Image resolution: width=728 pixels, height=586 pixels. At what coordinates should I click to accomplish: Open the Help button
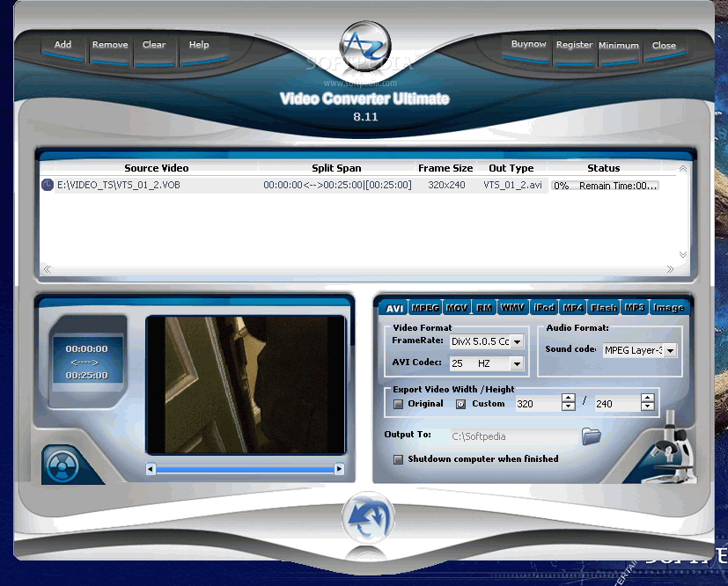199,45
